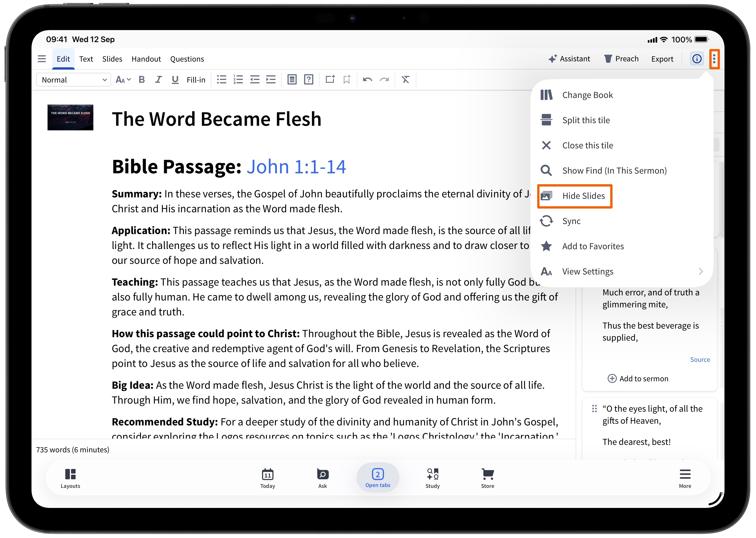Start Preach mode
The height and width of the screenshot is (538, 756).
tap(622, 59)
